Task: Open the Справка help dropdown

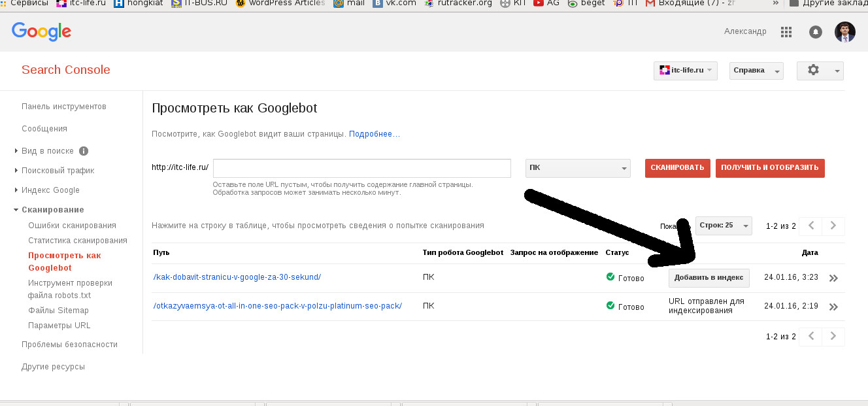Action: (756, 71)
